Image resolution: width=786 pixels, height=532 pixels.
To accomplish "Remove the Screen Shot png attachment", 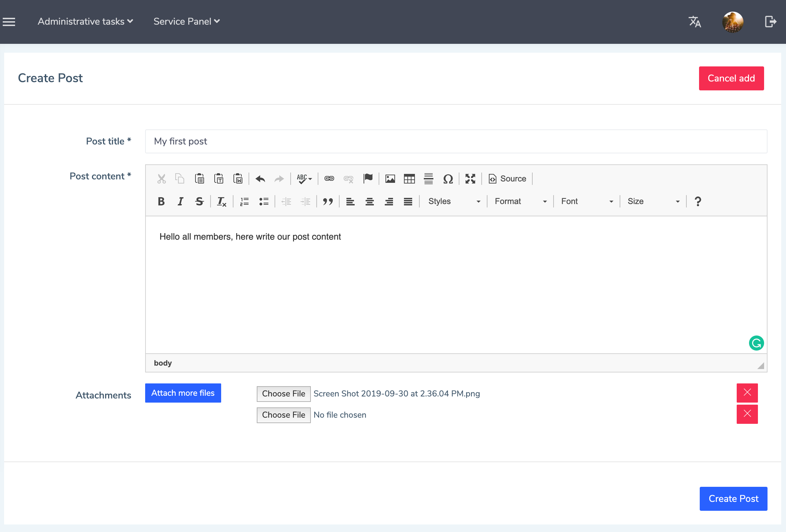I will click(x=747, y=393).
